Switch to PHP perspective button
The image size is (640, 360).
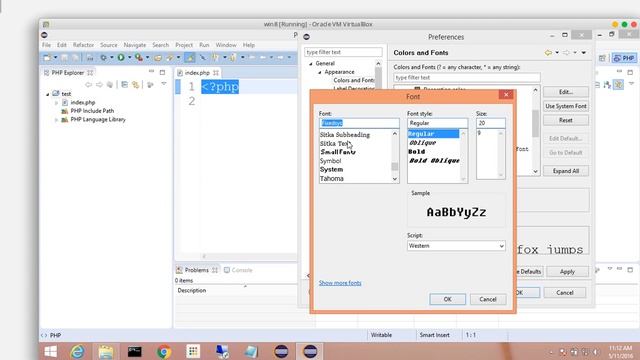[624, 58]
